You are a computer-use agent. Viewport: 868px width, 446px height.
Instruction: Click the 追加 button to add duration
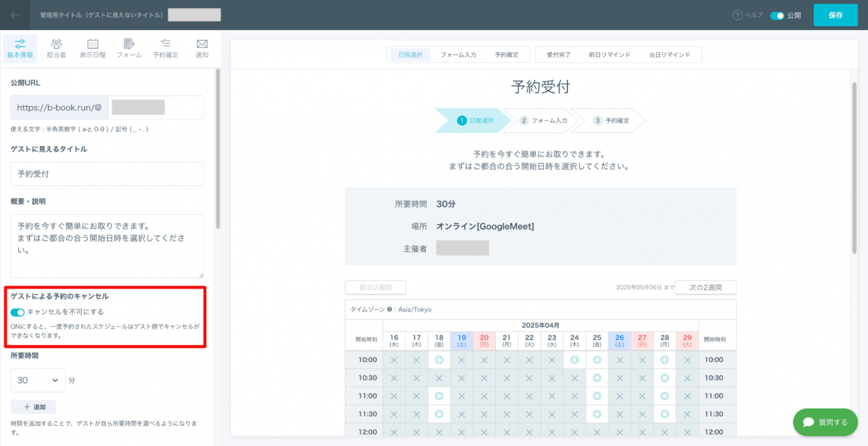pyautogui.click(x=33, y=406)
